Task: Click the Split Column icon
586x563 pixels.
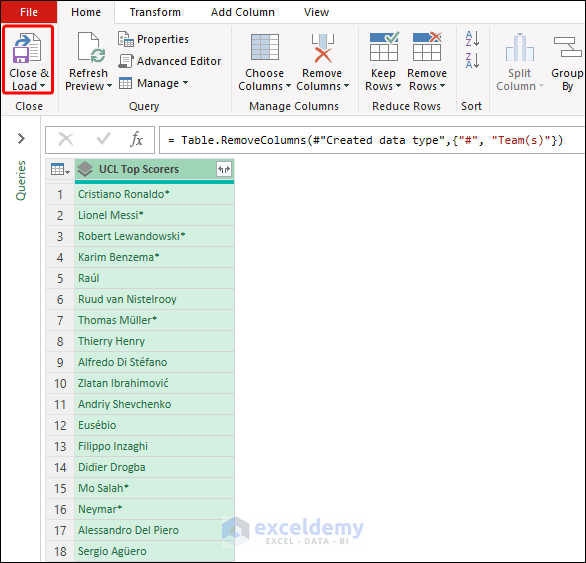Action: (x=519, y=47)
